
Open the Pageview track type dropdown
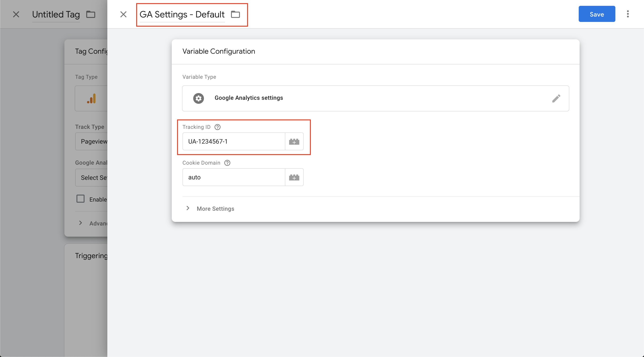pyautogui.click(x=93, y=142)
